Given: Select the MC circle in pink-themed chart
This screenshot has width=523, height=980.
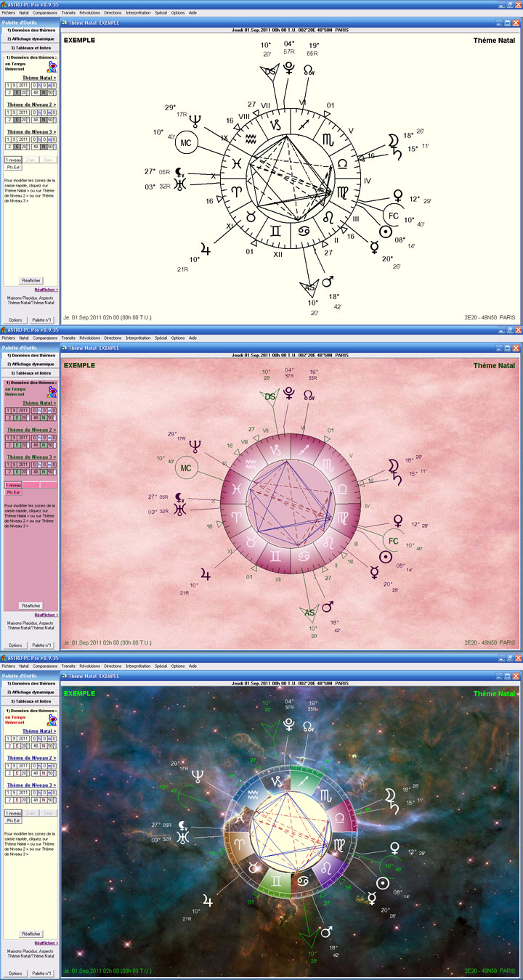Looking at the screenshot, I should 186,468.
